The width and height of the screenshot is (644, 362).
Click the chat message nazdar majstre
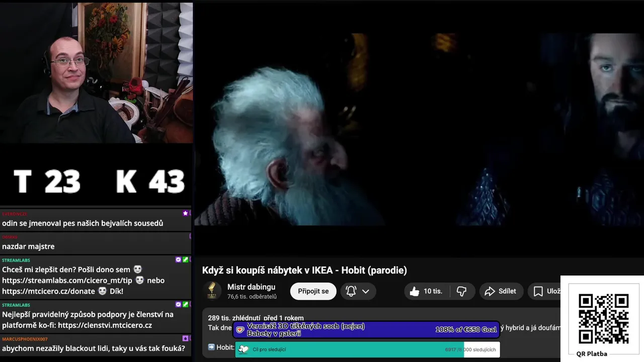[x=28, y=246]
